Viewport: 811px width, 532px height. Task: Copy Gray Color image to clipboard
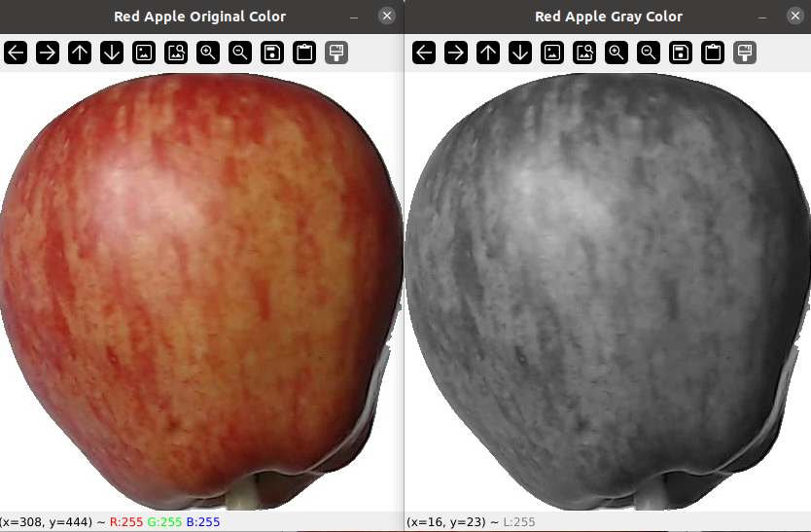click(x=713, y=53)
